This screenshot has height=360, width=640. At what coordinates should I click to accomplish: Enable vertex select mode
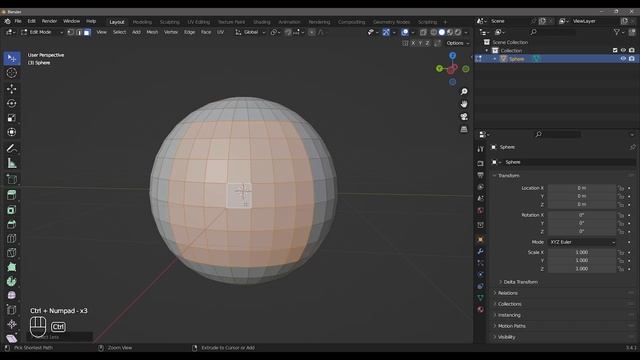coord(71,32)
